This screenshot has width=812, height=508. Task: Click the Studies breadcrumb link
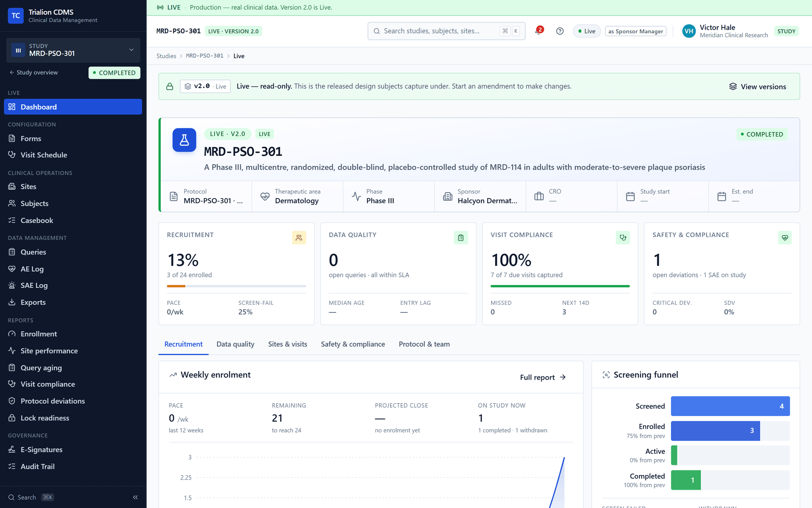click(166, 56)
